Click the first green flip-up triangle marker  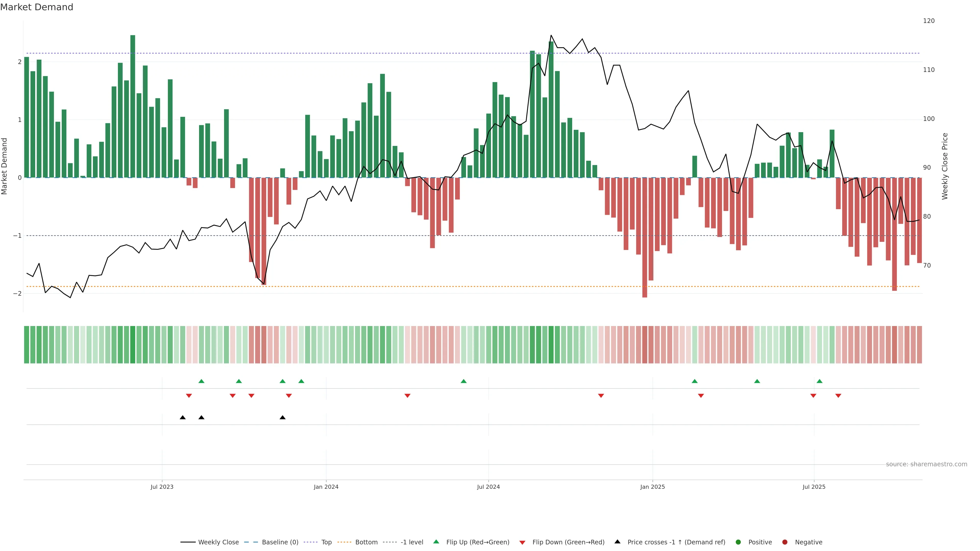tap(202, 381)
